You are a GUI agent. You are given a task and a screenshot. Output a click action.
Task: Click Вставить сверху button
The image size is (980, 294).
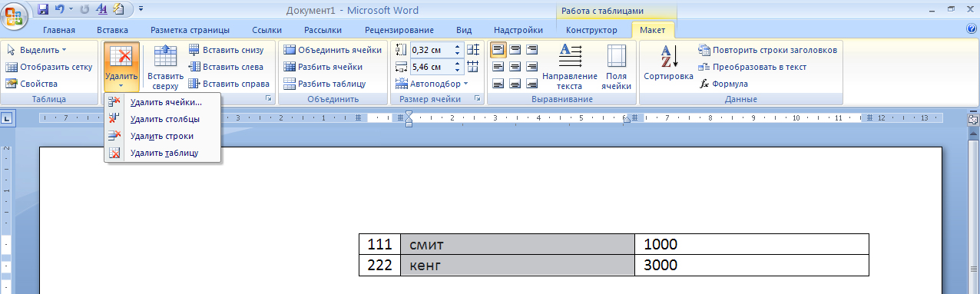165,67
